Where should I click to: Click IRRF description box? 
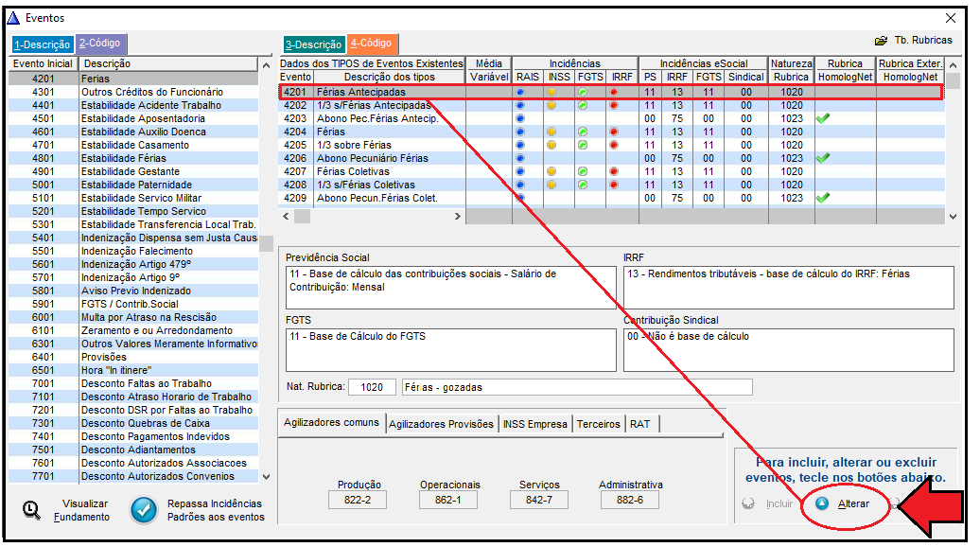(789, 288)
